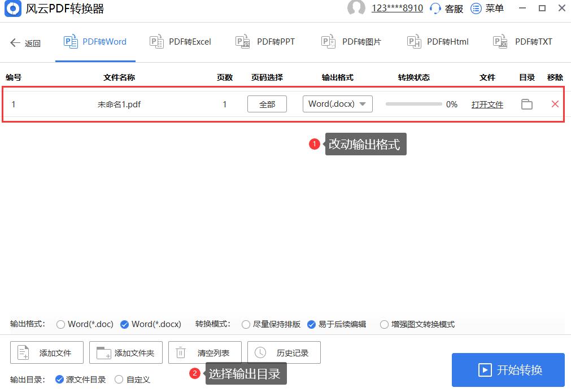571x392 pixels.
Task: Click the 风云PDF转换器 app logo
Action: [12, 8]
